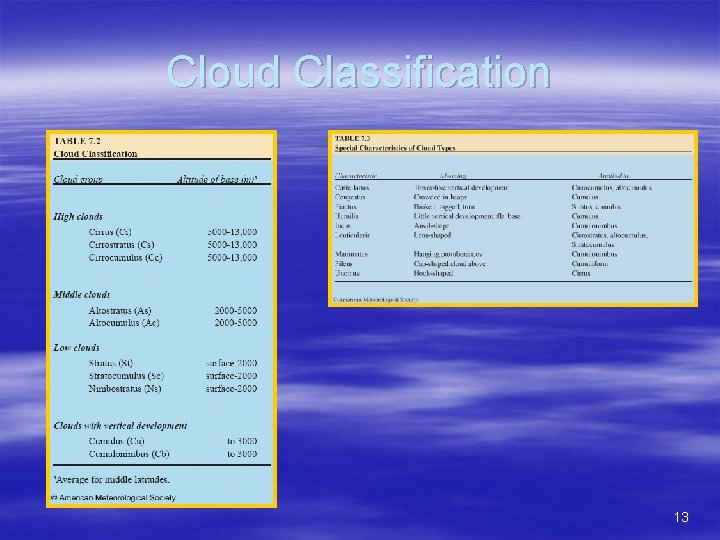Image resolution: width=720 pixels, height=540 pixels.
Task: Click the "Congestus" characteristic entry
Action: pos(350,197)
